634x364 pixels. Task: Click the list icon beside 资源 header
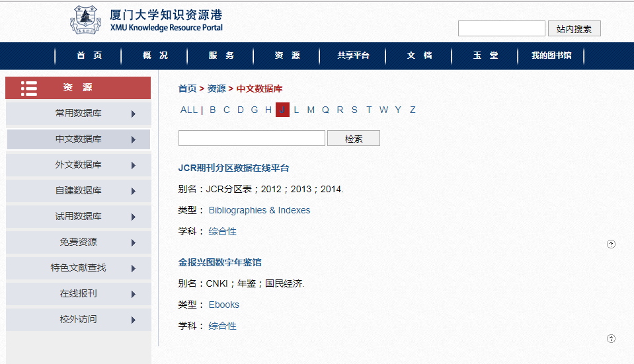tap(28, 88)
